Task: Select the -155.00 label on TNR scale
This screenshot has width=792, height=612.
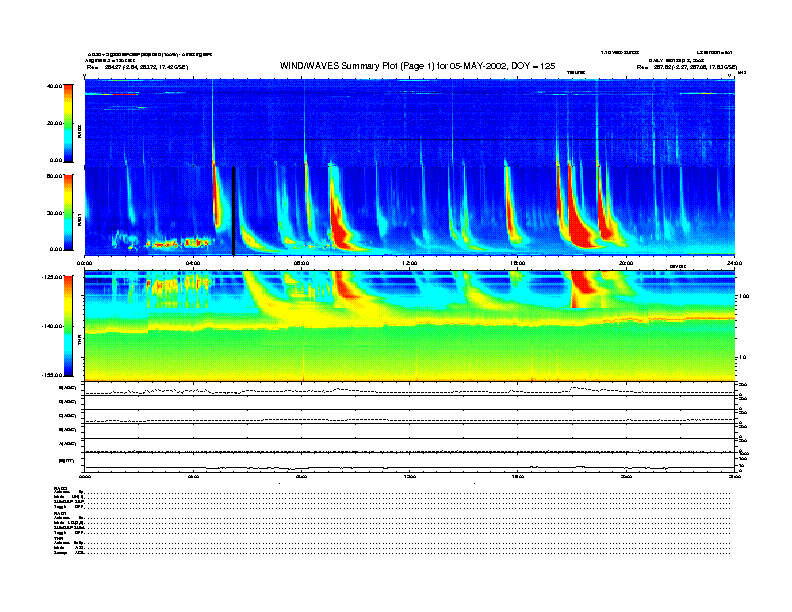Action: [x=53, y=375]
